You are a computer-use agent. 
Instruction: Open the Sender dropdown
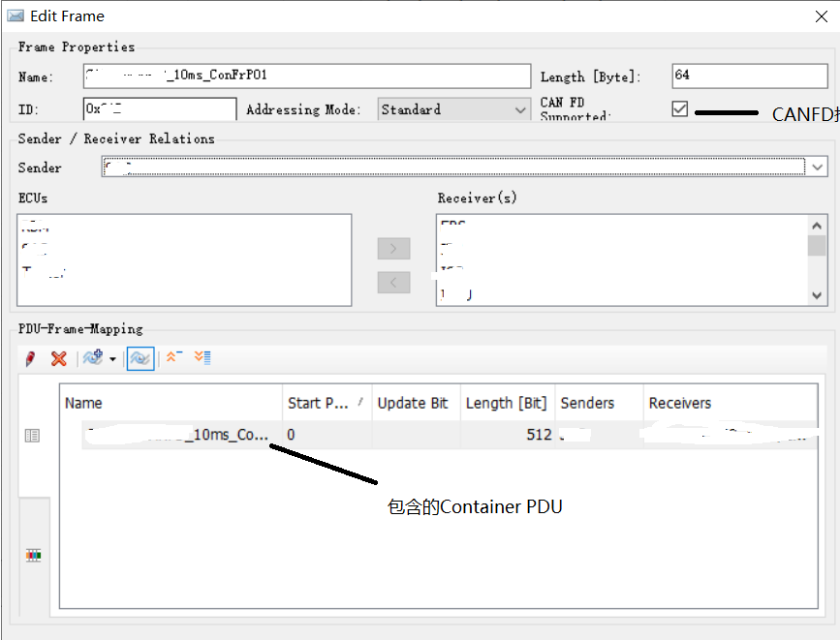tap(817, 168)
